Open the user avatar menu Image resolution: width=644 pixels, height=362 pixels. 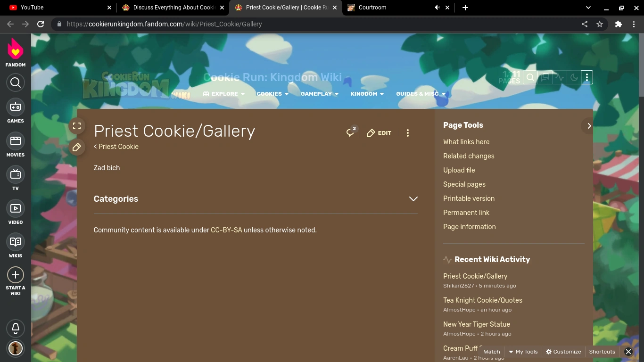coord(16,348)
